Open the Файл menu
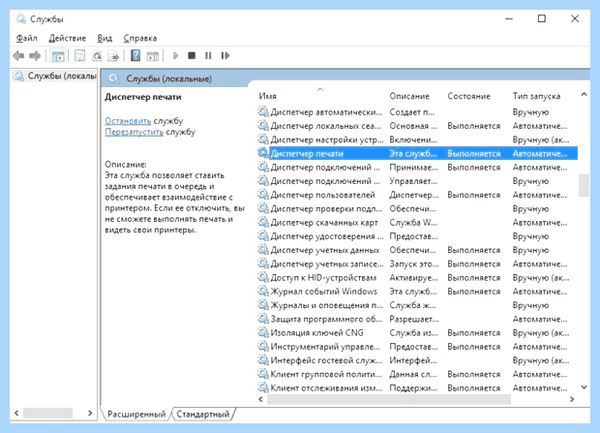The image size is (600, 433). (27, 38)
